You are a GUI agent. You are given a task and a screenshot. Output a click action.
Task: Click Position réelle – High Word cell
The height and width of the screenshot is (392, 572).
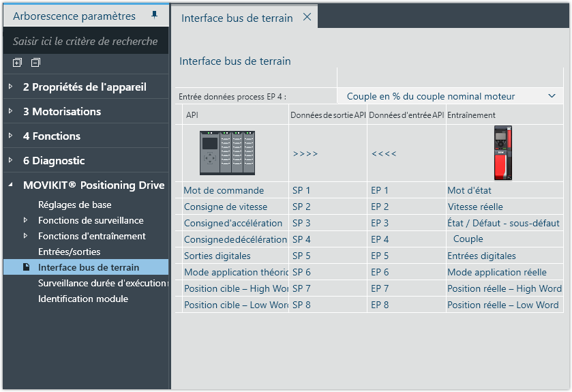click(502, 288)
